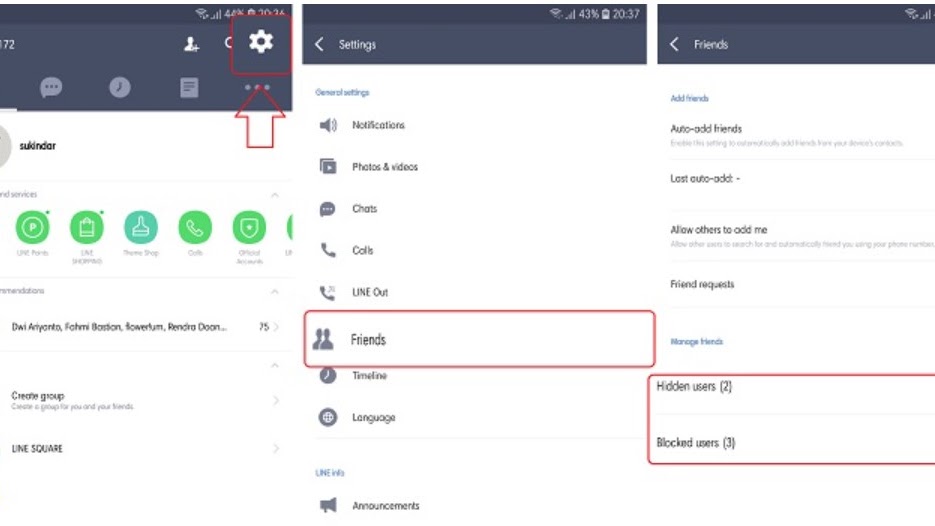Open chevron beside Create group
Image resolution: width=935 pixels, height=526 pixels.
(276, 400)
